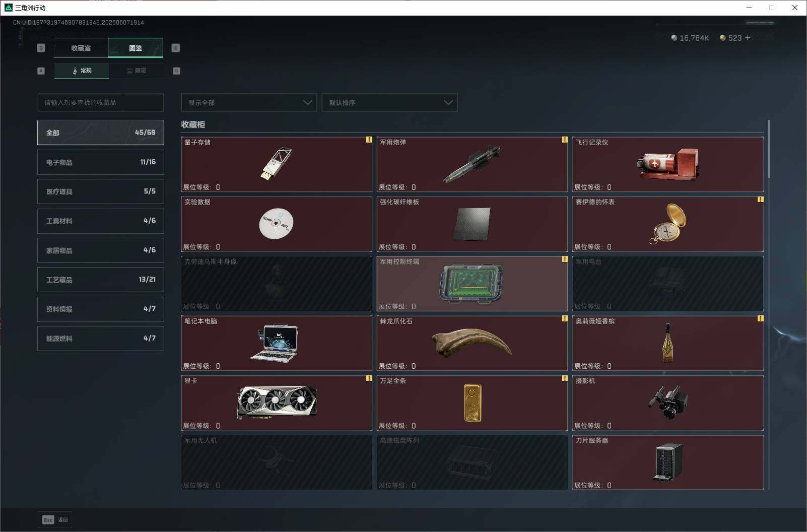
Task: Click the new-item marker on 量子存储
Action: click(369, 140)
